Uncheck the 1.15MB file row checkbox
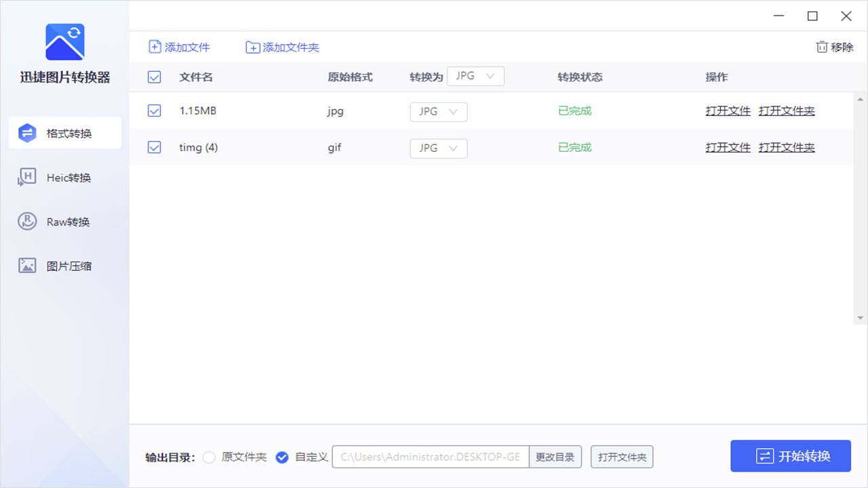The height and width of the screenshot is (488, 868). 154,110
